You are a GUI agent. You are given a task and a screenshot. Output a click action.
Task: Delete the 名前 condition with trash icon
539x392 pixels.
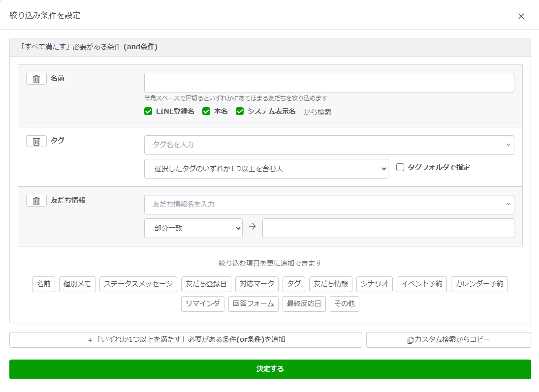(36, 79)
